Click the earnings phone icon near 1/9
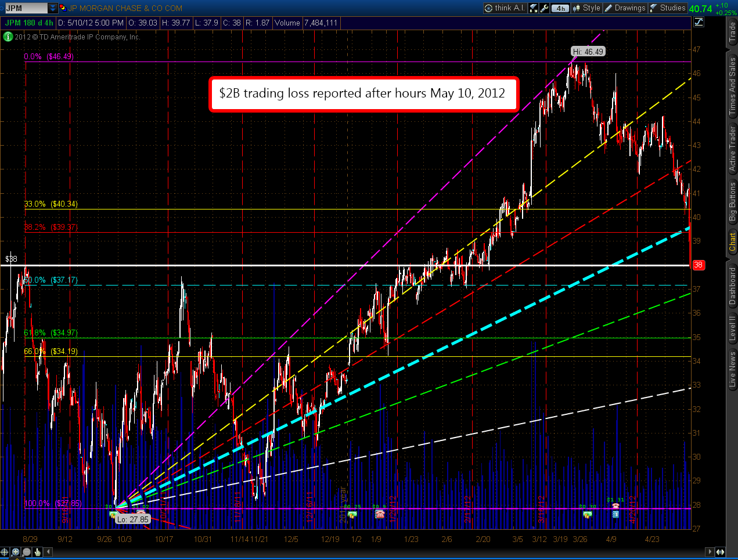The image size is (738, 560). [x=380, y=514]
